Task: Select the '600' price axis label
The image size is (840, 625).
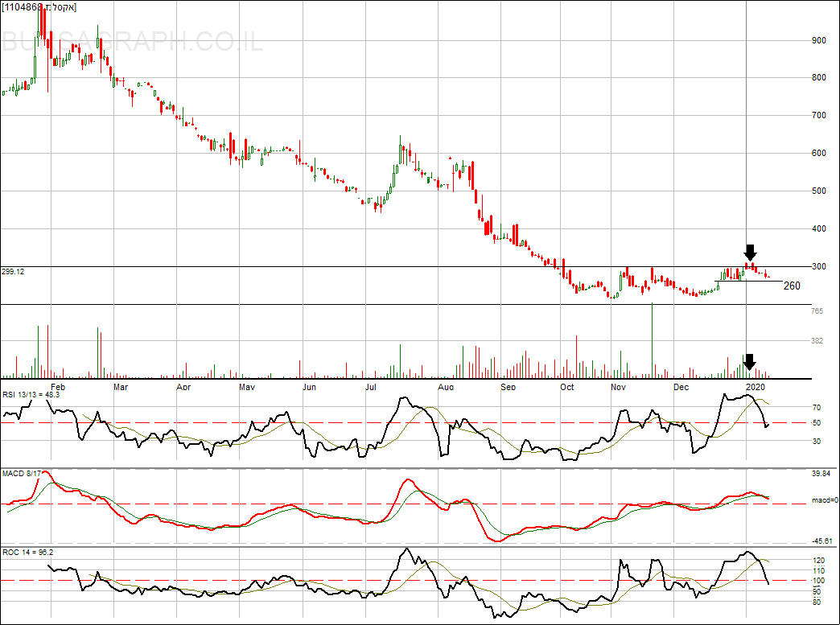Action: click(818, 153)
